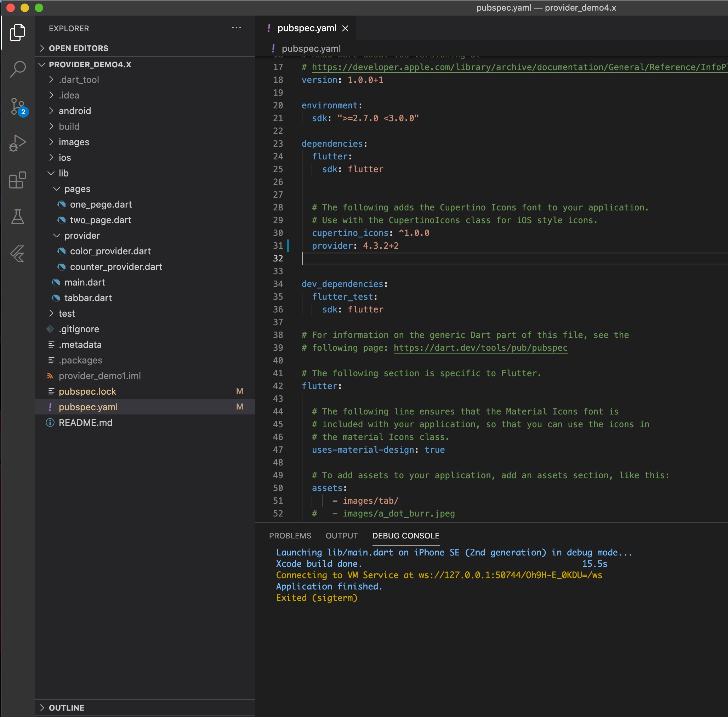Place cursor on provider: 4.3.2+2 line
The height and width of the screenshot is (717, 728).
(x=355, y=246)
